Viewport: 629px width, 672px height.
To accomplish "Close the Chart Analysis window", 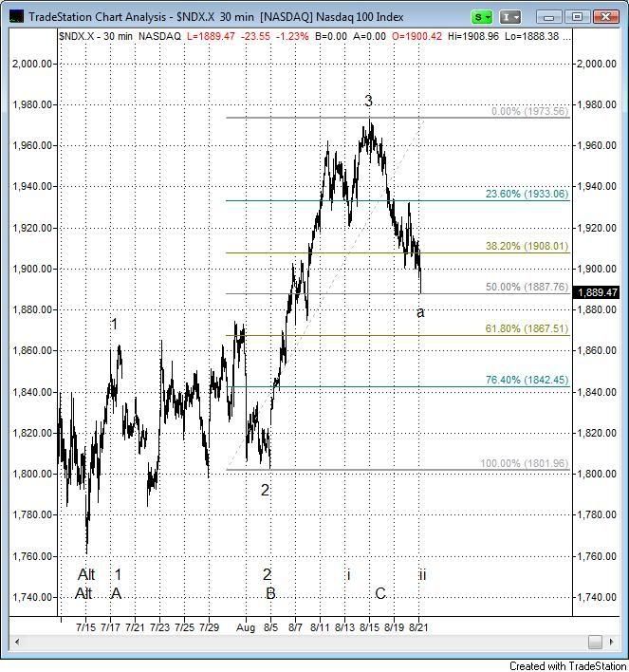I will (605, 16).
